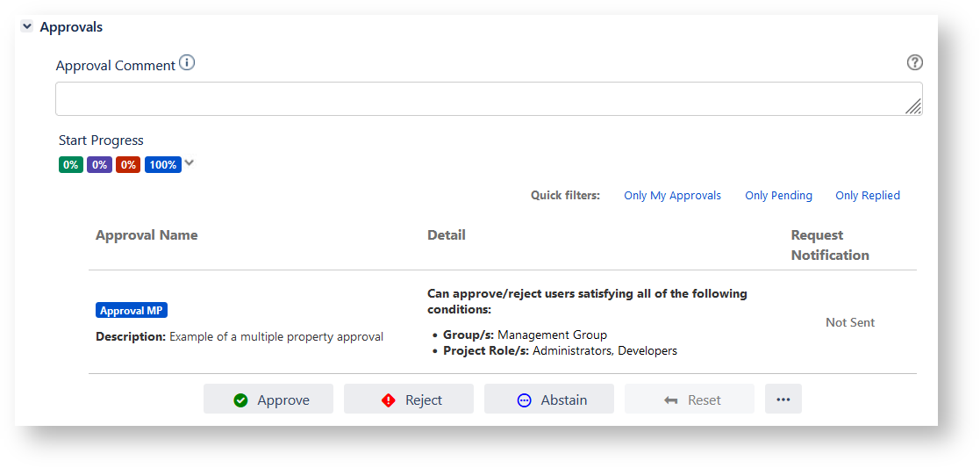Expand the Start Progress percentage chevron
This screenshot has height=468, width=980.
click(190, 162)
